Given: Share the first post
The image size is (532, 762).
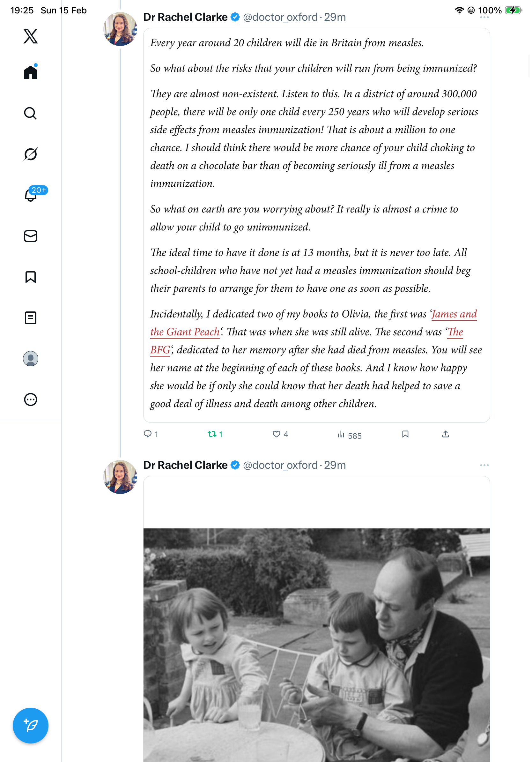Looking at the screenshot, I should coord(446,434).
